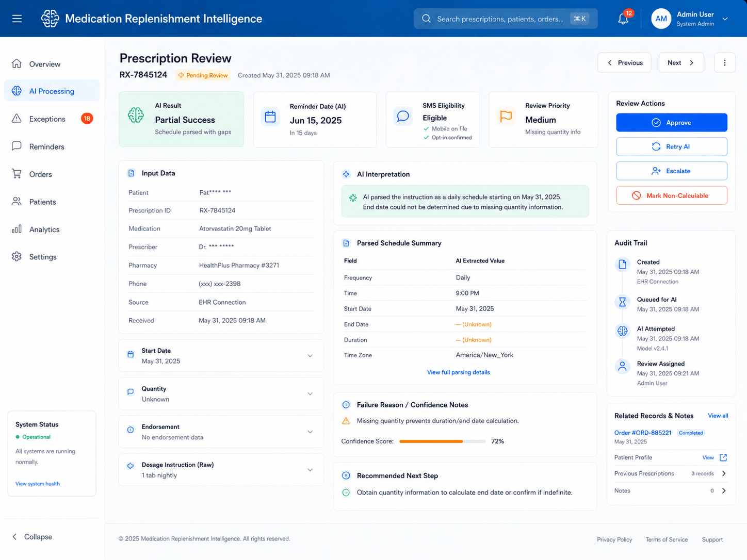This screenshot has height=560, width=747.
Task: Open the Admin User dropdown chevron
Action: click(725, 19)
